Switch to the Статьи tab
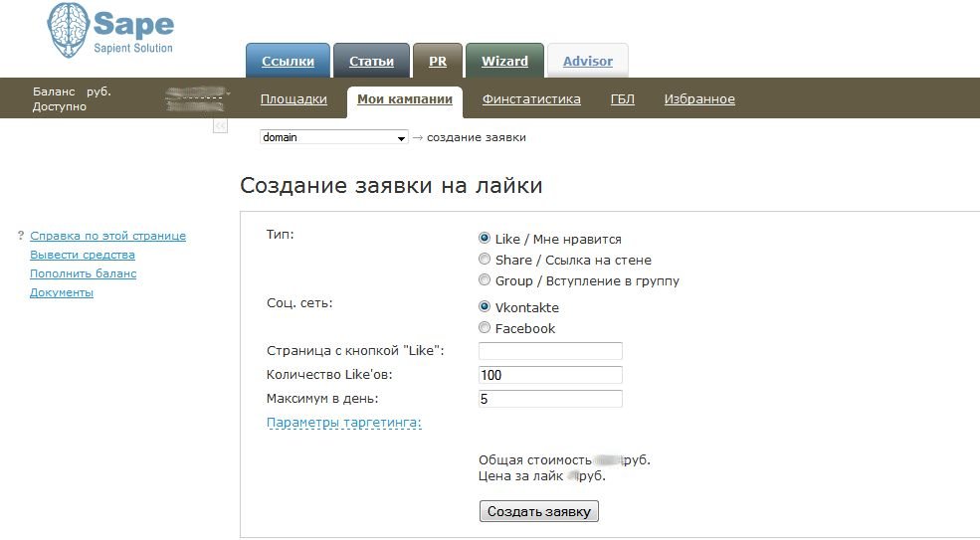Viewport: 980px width, 540px height. [371, 61]
